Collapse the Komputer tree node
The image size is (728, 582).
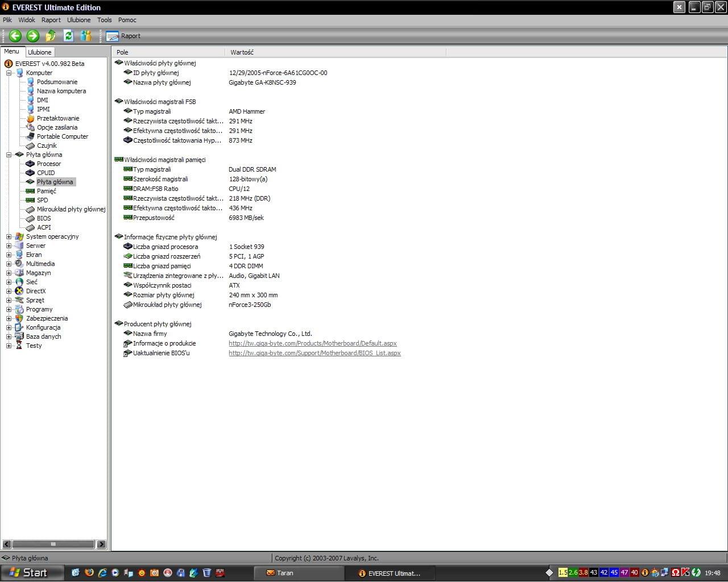pos(9,73)
